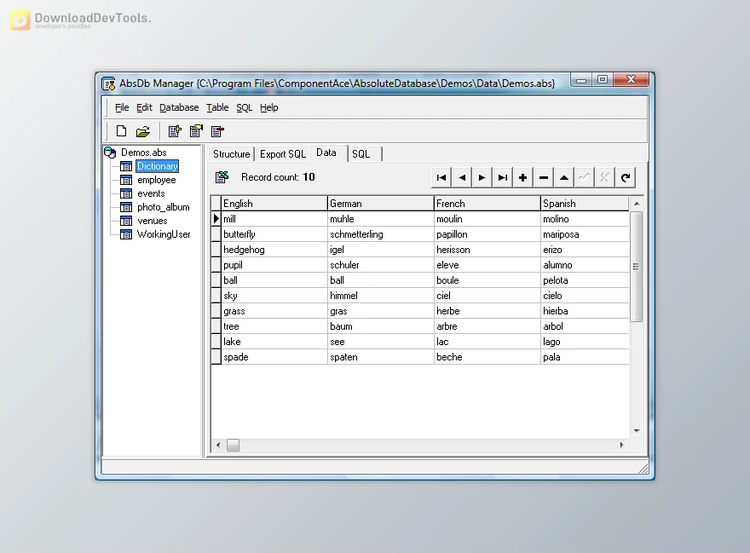This screenshot has height=553, width=750.
Task: Open the Edit menu
Action: click(144, 108)
